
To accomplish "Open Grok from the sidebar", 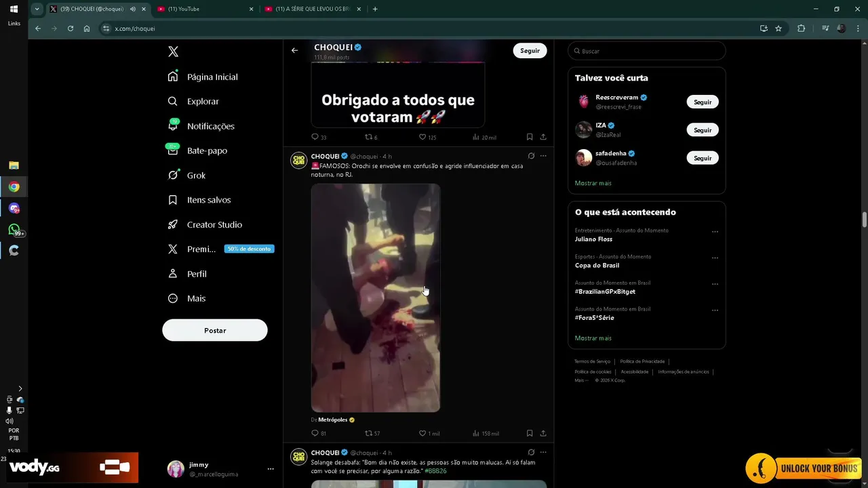I will (186, 175).
